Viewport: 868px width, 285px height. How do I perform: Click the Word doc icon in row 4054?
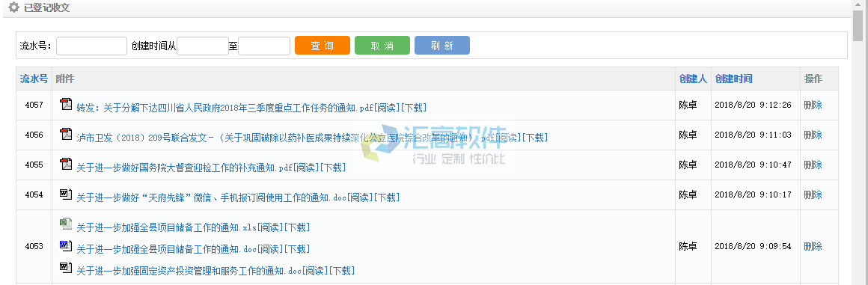[x=66, y=194]
